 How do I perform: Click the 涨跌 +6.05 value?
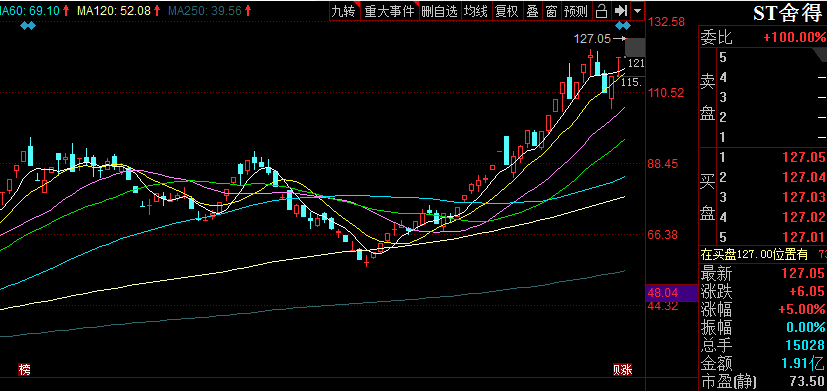[x=806, y=291]
